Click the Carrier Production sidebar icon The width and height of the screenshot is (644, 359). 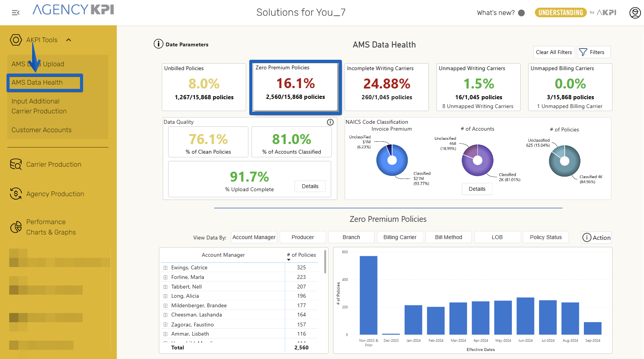pyautogui.click(x=16, y=164)
